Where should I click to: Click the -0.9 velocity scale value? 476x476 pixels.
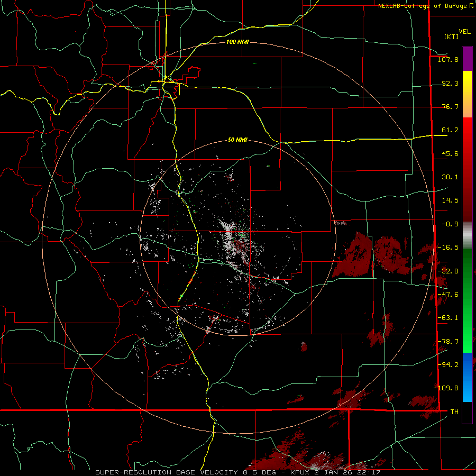click(x=450, y=224)
